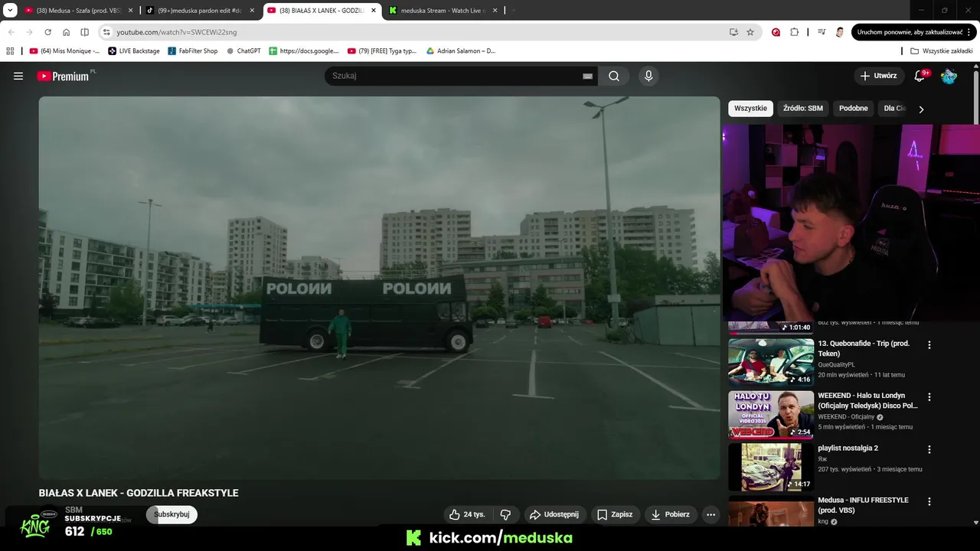This screenshot has width=980, height=551.
Task: Select the Źródło: SBM filter chip
Action: (802, 109)
